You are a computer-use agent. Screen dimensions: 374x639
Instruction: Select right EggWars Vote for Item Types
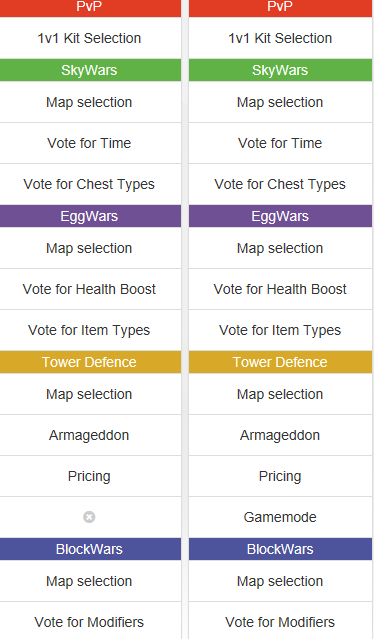(280, 330)
